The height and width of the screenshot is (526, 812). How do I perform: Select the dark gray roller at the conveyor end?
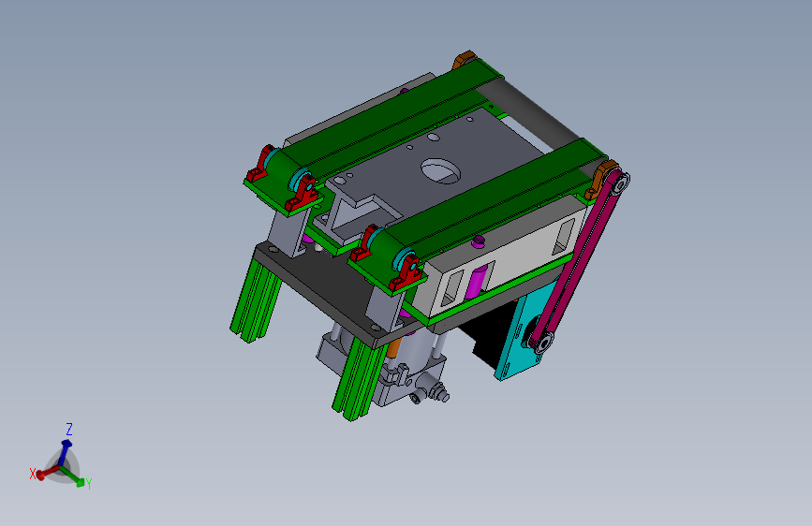[x=531, y=112]
